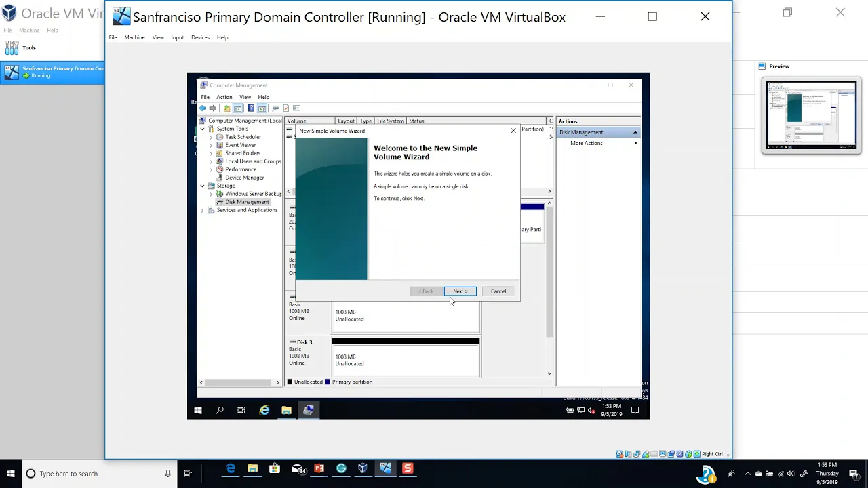
Task: Expand the Event Viewer tree node
Action: (210, 145)
